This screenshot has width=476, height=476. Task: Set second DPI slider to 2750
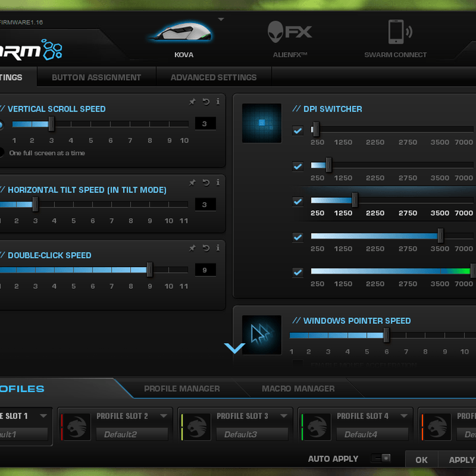(408, 165)
